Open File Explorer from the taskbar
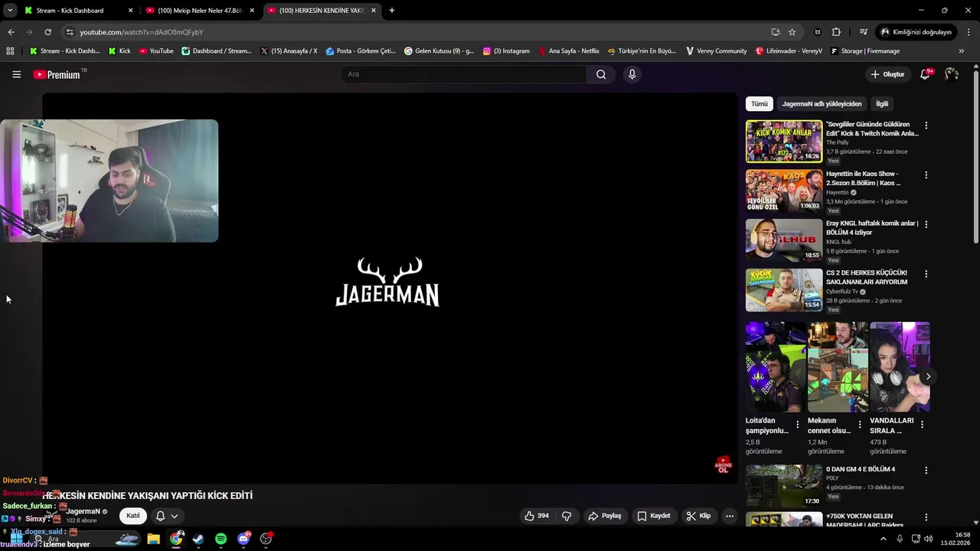Viewport: 980px width, 551px height. 153,539
